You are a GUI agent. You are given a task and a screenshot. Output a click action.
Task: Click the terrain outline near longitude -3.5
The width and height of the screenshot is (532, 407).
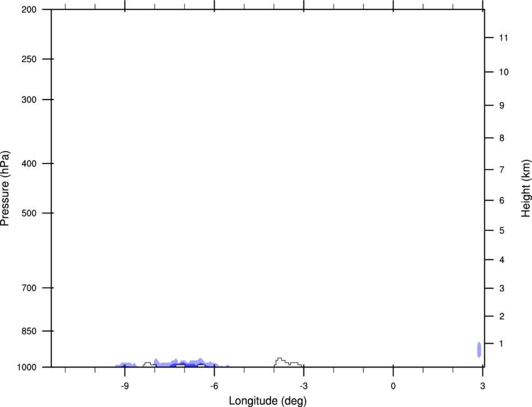(288, 362)
